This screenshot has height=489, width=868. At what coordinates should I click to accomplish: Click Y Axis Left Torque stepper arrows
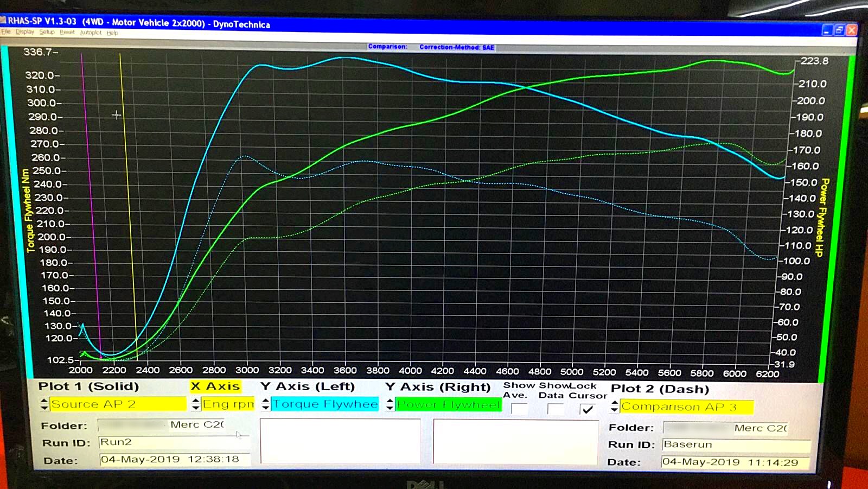coord(265,404)
